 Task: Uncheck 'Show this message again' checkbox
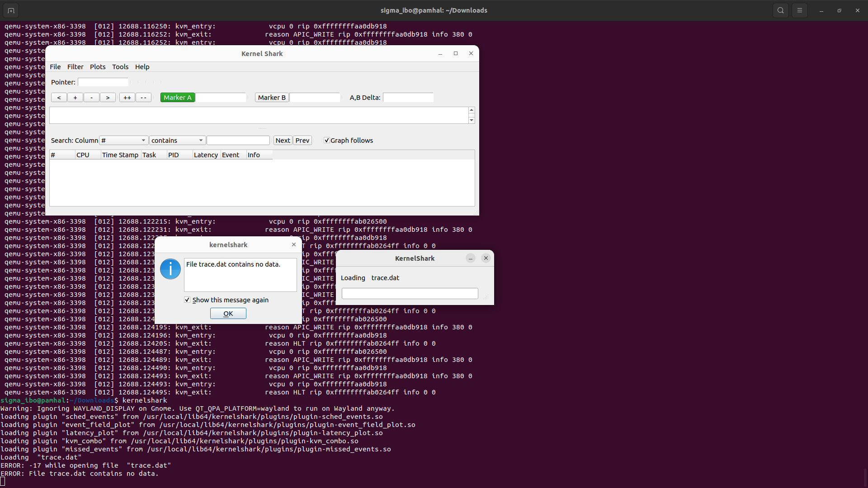pyautogui.click(x=187, y=300)
